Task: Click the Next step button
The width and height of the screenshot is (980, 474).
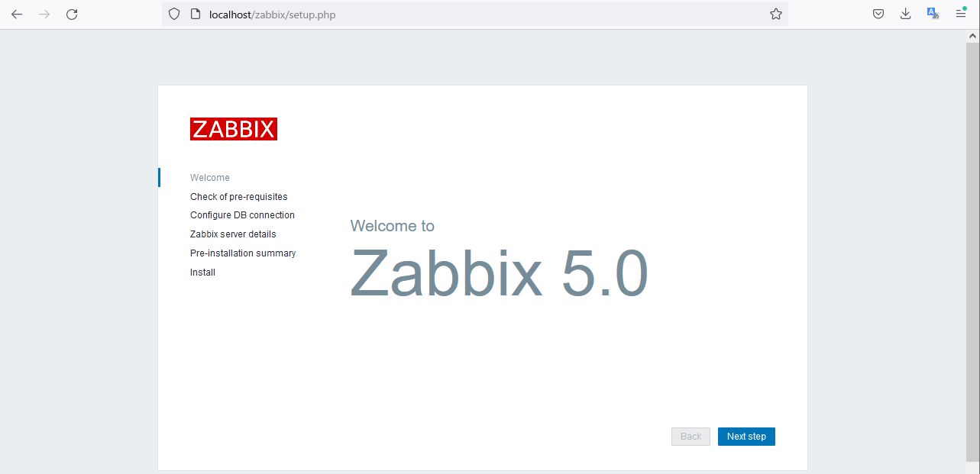Action: tap(746, 437)
